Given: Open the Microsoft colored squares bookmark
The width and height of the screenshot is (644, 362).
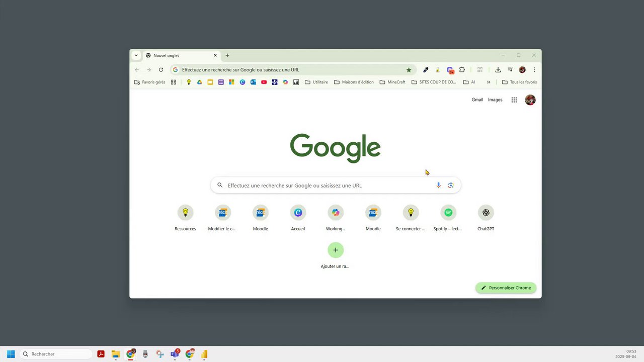Looking at the screenshot, I should [231, 82].
